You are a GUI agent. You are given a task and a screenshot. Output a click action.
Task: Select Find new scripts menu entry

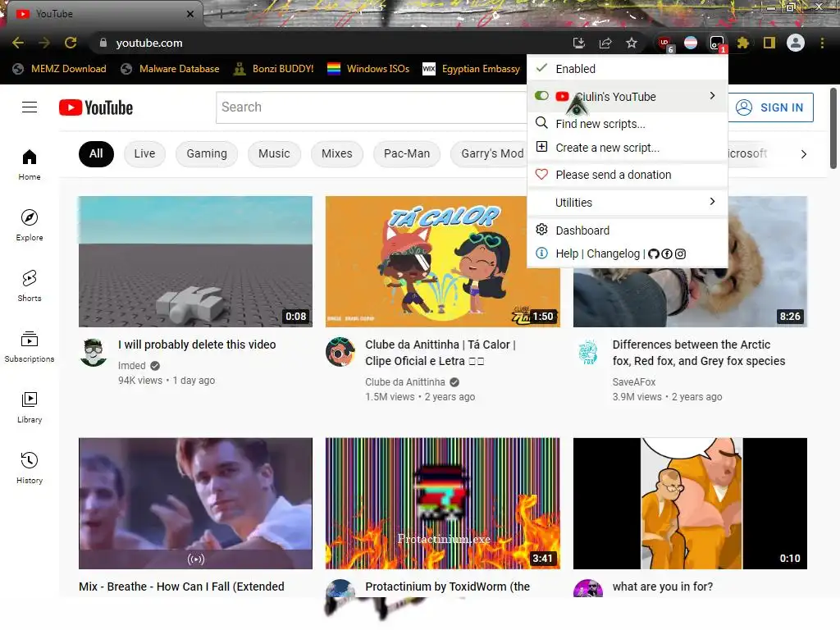[x=628, y=124]
